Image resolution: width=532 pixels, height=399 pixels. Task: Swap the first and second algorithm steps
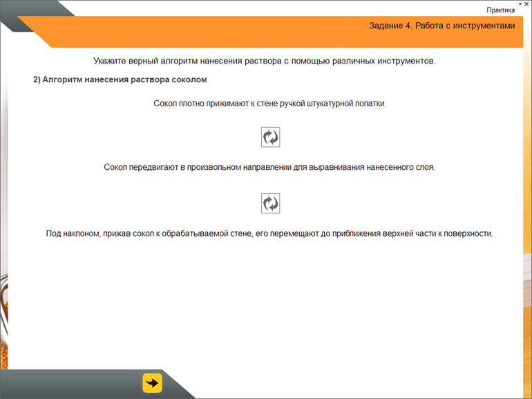tap(270, 137)
